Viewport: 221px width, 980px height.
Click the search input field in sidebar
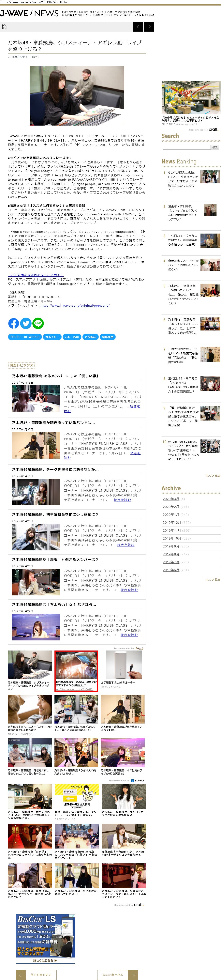[186, 147]
